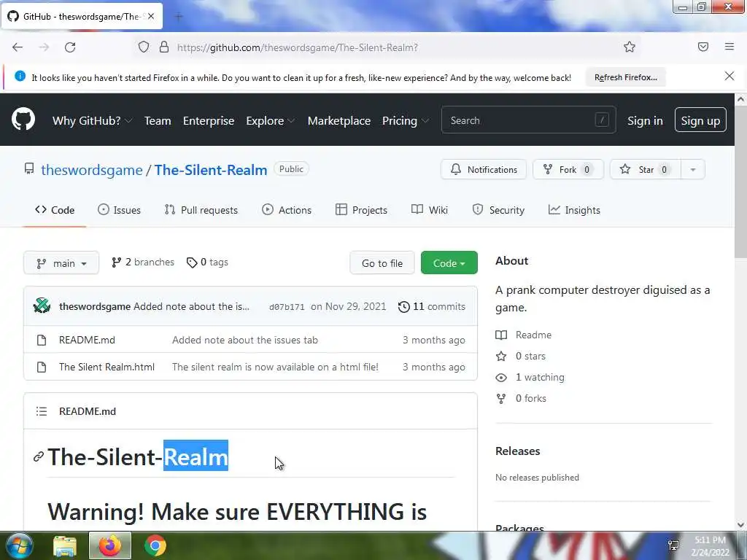
Task: Open the Team nav link
Action: tap(158, 120)
